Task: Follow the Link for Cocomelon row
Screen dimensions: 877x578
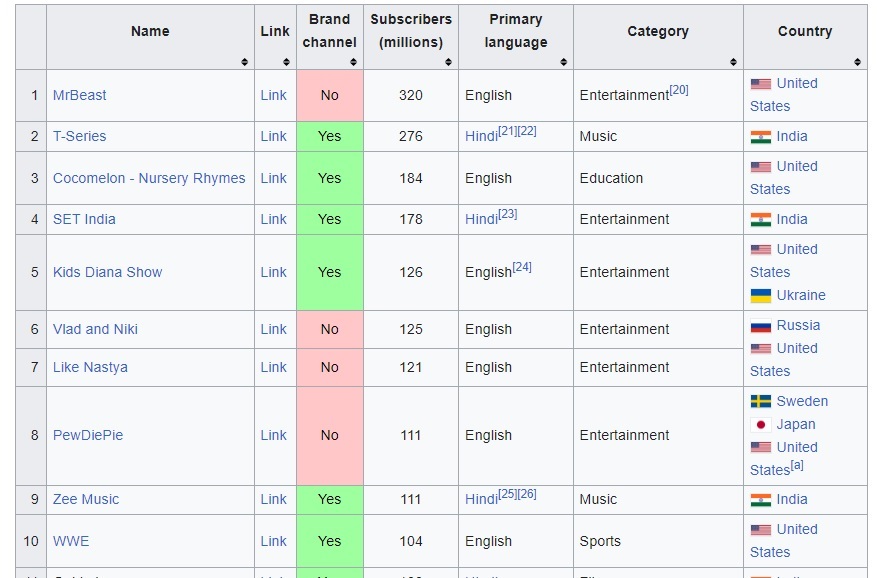Action: 273,179
